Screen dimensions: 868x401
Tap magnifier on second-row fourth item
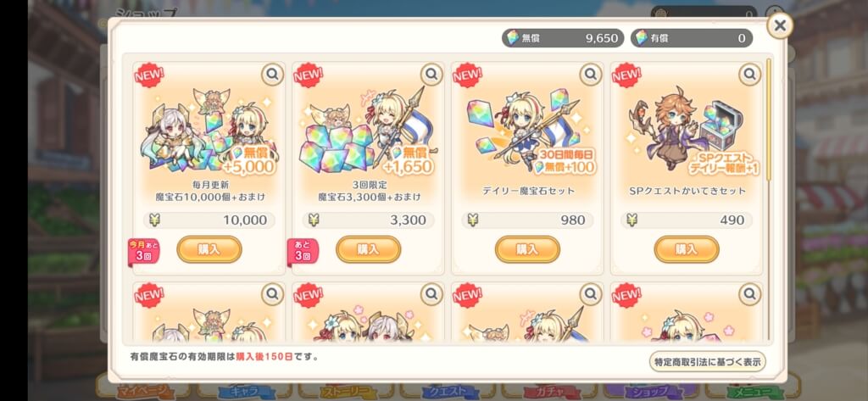point(749,294)
